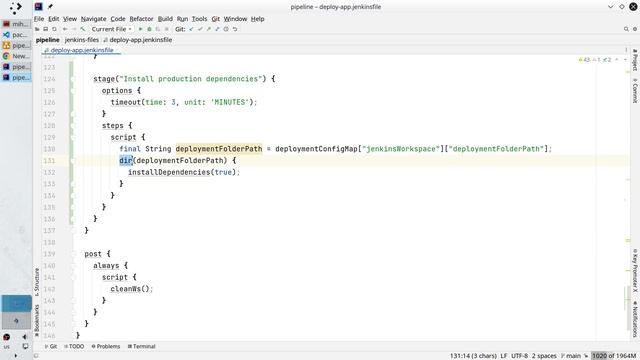Open the View menu

(x=70, y=19)
